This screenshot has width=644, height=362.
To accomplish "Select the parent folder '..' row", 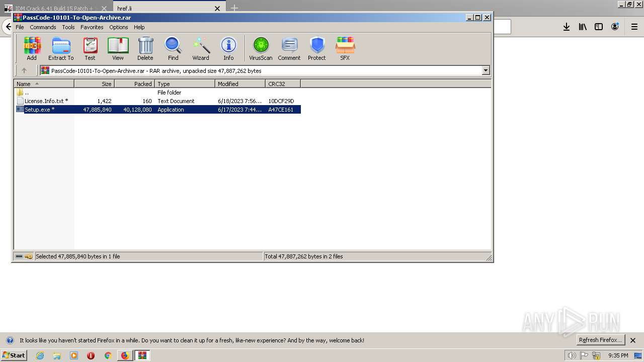I will tap(157, 93).
